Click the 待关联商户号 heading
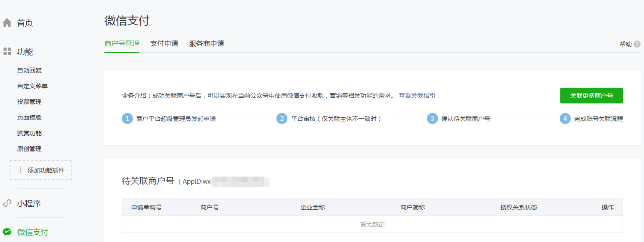This screenshot has height=242, width=644. point(148,181)
